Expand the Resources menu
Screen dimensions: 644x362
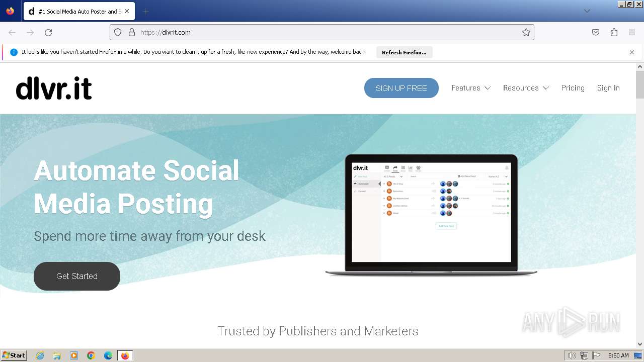(526, 88)
